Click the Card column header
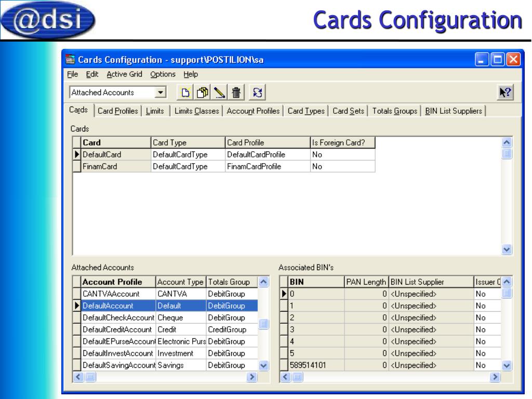 (x=115, y=142)
